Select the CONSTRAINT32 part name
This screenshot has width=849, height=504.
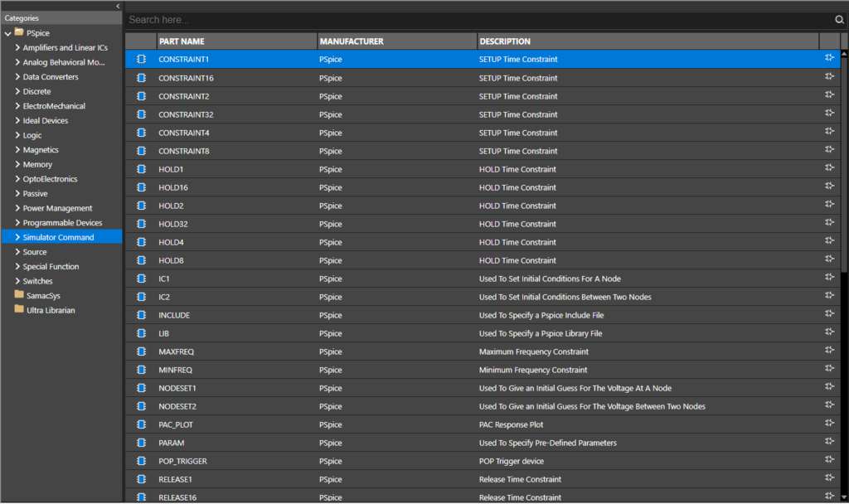[x=186, y=114]
